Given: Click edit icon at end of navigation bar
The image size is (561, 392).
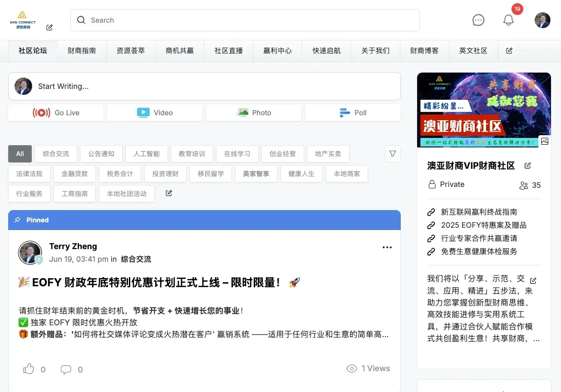Looking at the screenshot, I should [509, 51].
